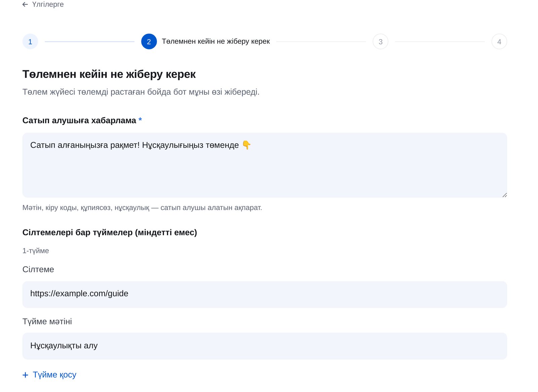Image resolution: width=538 pixels, height=392 pixels.
Task: Focus the Сілтеме URL input field
Action: 265,294
